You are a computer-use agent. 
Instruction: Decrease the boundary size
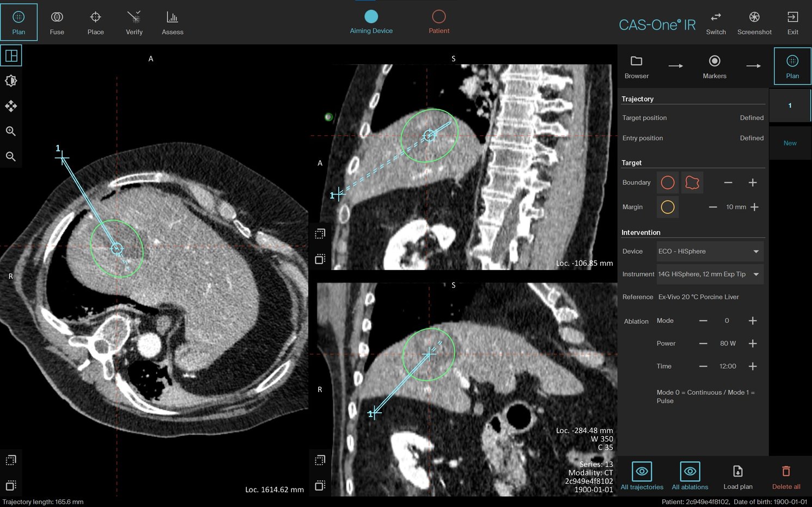[728, 182]
